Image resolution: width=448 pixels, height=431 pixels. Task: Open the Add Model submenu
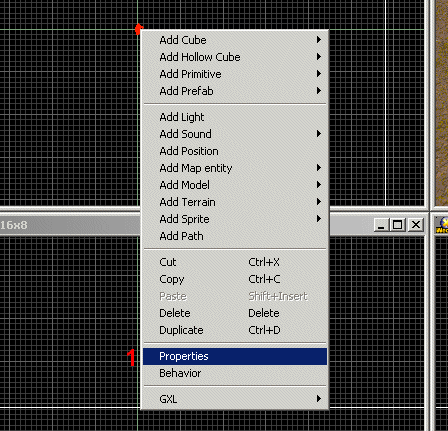click(235, 185)
